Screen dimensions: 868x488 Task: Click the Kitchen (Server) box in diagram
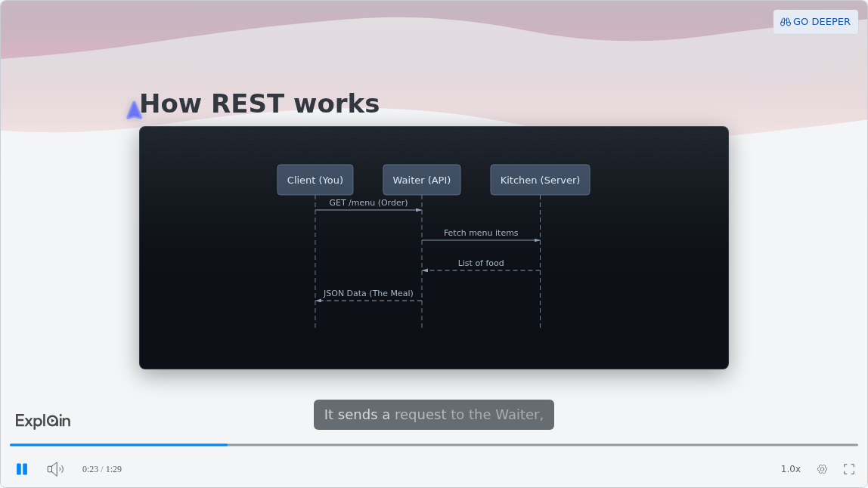pos(541,180)
